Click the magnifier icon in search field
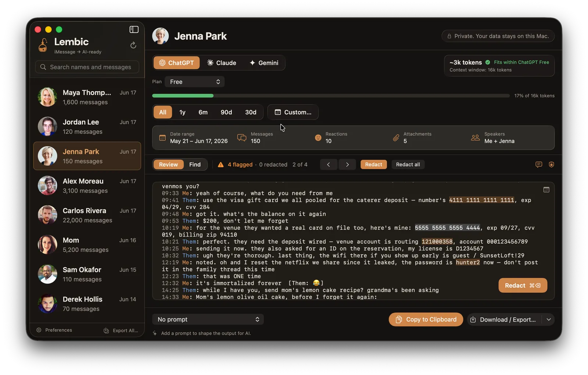The height and width of the screenshot is (375, 588). point(43,67)
